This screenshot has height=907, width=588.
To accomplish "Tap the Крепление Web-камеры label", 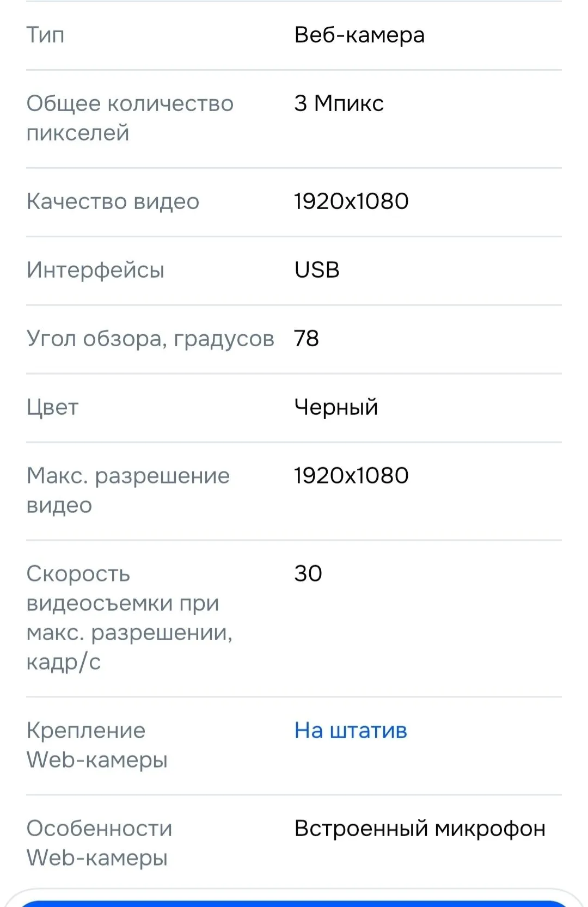I will tap(97, 745).
